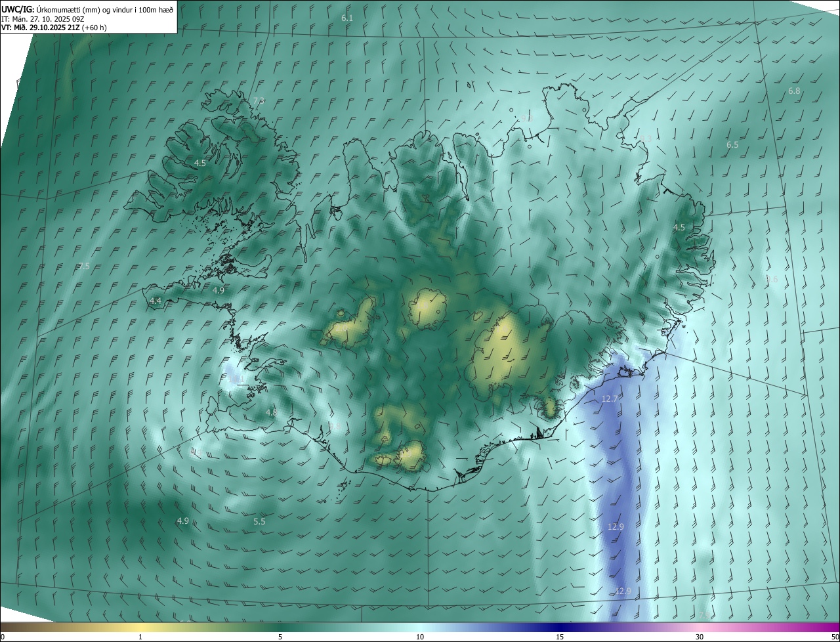
Task: Click the yellow part of the color scale bar
Action: [x=140, y=627]
